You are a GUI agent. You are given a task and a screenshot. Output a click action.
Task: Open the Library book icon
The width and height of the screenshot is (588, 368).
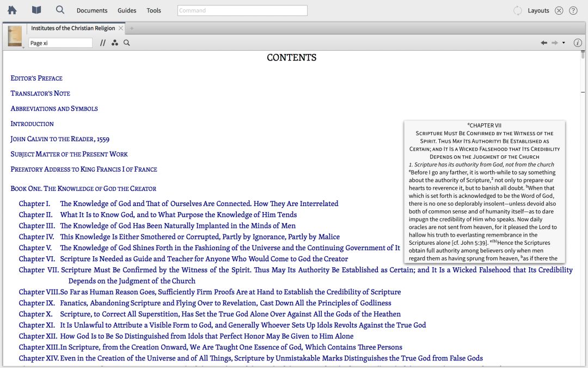(36, 10)
